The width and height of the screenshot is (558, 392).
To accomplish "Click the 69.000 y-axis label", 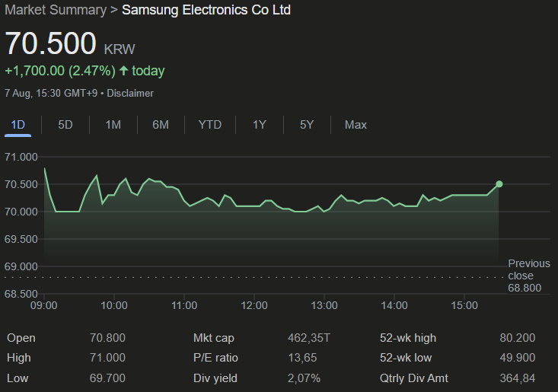I will (x=21, y=266).
